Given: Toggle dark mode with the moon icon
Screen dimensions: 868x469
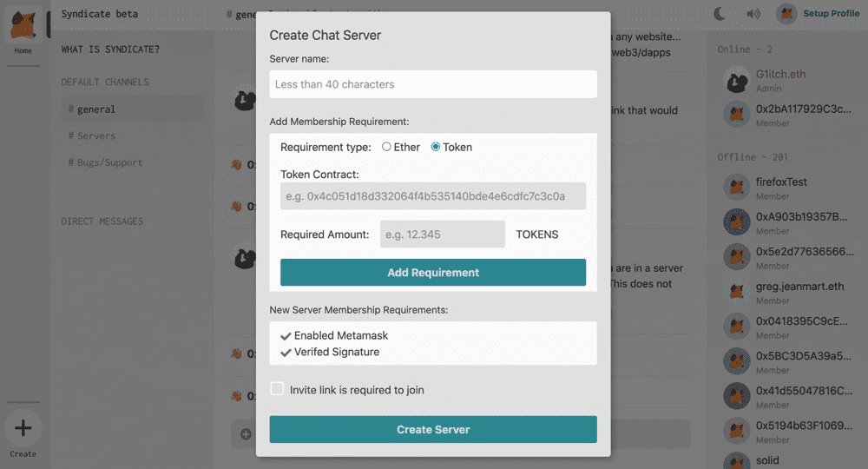Looking at the screenshot, I should point(720,13).
